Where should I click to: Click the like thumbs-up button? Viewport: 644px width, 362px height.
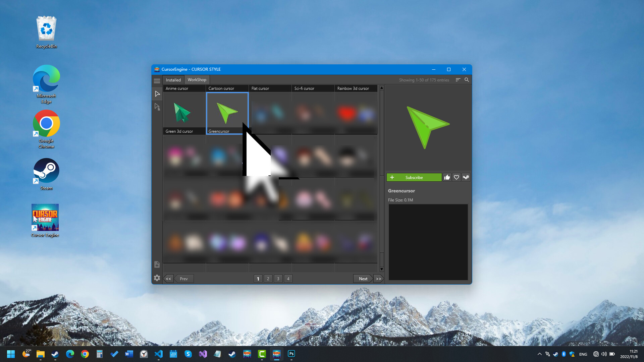(x=447, y=177)
